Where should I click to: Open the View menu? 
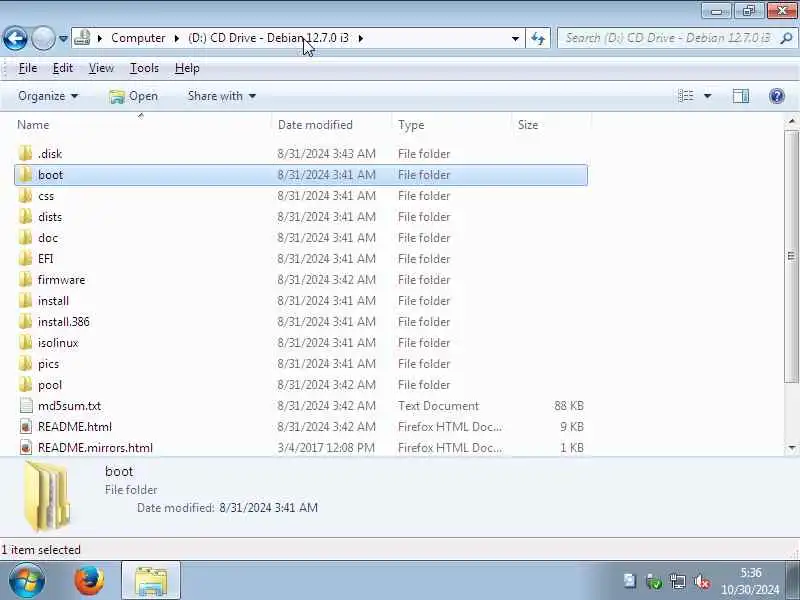(x=101, y=68)
